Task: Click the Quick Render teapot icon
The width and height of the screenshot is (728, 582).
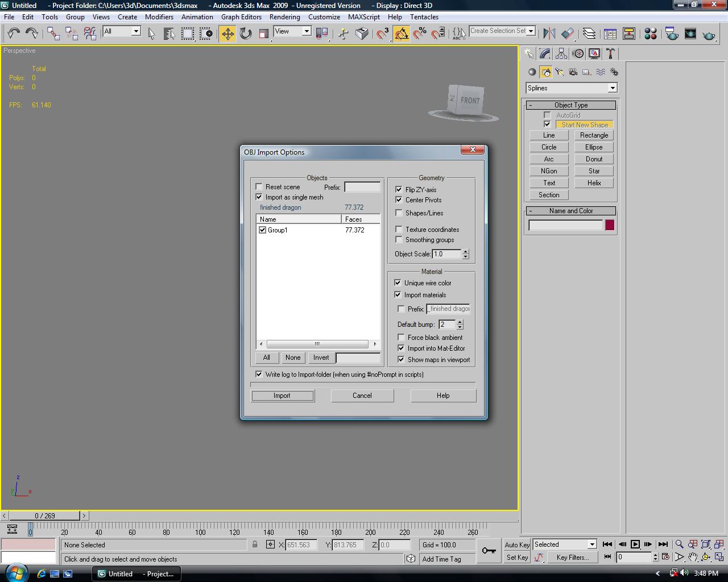Action: pyautogui.click(x=709, y=34)
